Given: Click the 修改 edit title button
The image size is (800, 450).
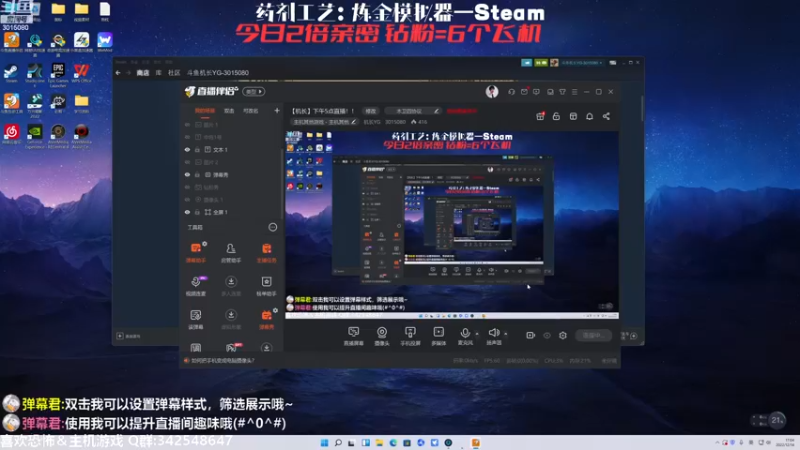Looking at the screenshot, I should pyautogui.click(x=371, y=111).
